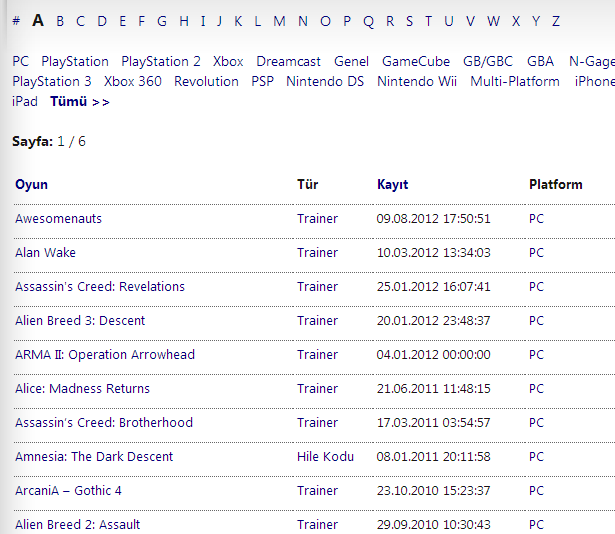Select GameCube platform
The height and width of the screenshot is (534, 615).
click(416, 61)
